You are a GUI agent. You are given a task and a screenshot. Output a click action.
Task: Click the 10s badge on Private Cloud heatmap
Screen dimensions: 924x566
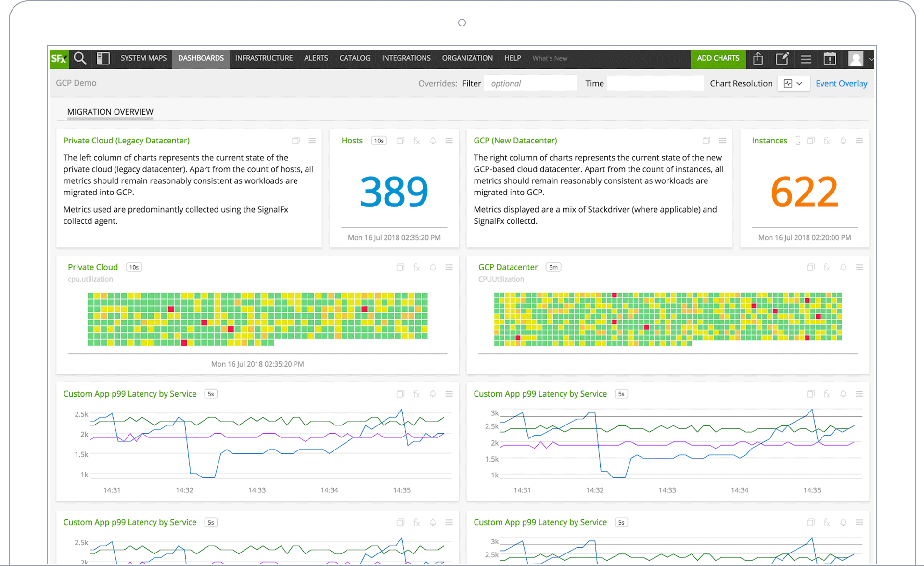(134, 267)
